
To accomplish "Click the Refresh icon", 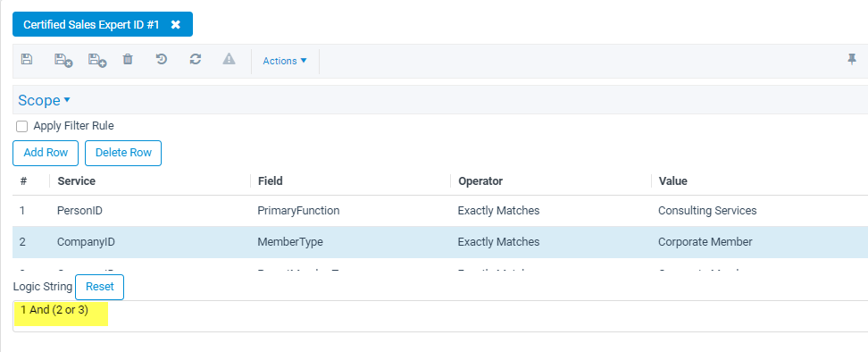I will [195, 60].
